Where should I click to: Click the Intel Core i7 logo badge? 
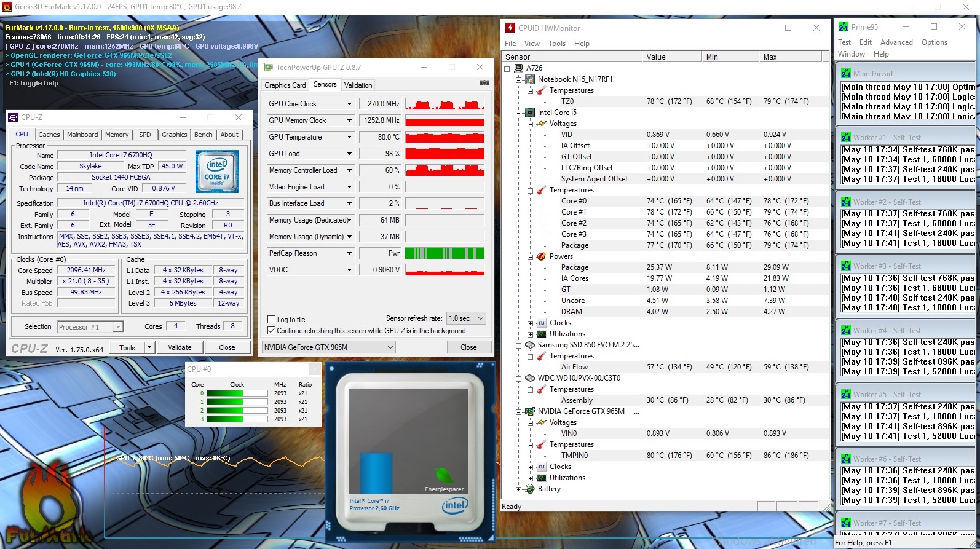pyautogui.click(x=216, y=172)
